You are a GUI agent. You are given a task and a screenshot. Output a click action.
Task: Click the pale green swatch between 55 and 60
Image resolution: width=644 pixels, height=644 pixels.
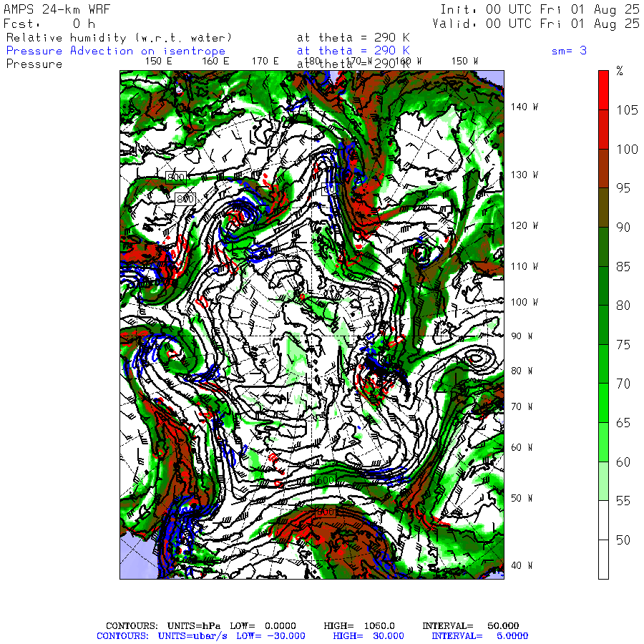(x=603, y=481)
